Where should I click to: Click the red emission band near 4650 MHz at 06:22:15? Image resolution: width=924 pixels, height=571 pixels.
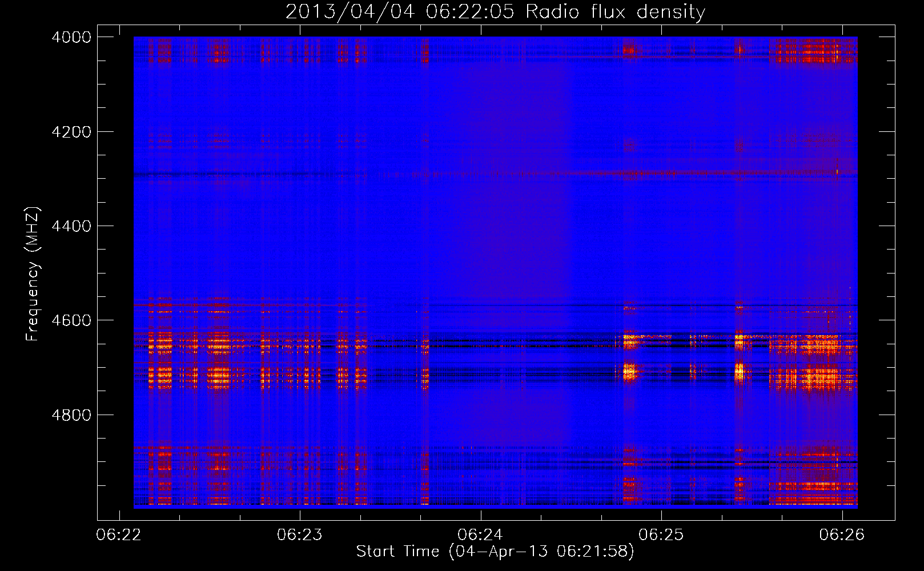(161, 344)
